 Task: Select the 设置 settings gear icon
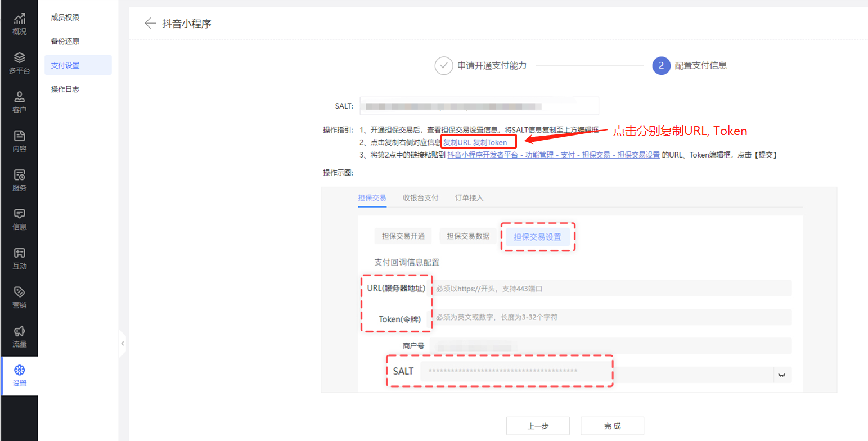20,370
